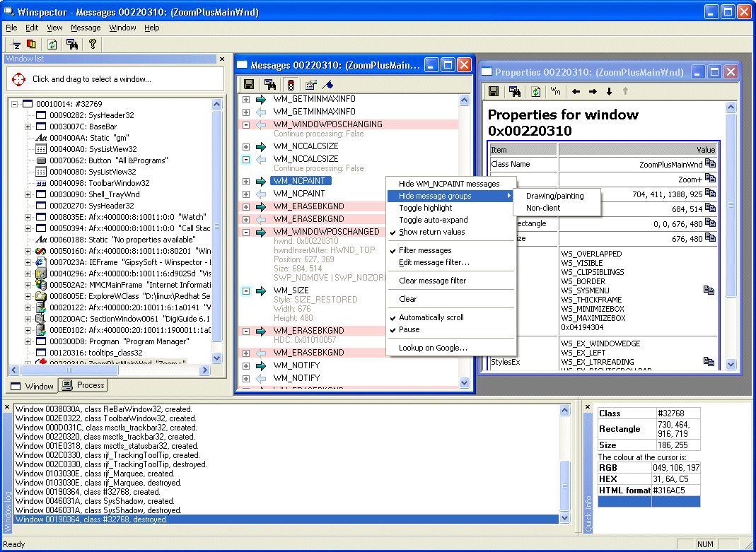Viewport: 756px width, 552px height.
Task: Save properties using floppy icon in Properties window
Action: [494, 91]
